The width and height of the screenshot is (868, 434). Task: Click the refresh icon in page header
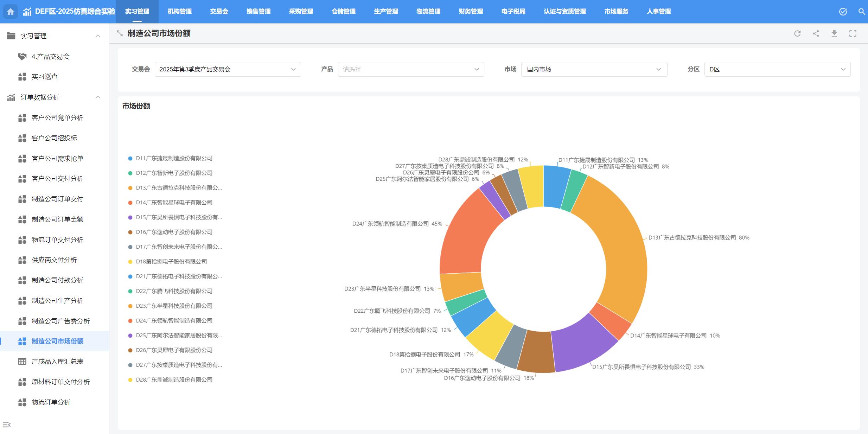[797, 33]
